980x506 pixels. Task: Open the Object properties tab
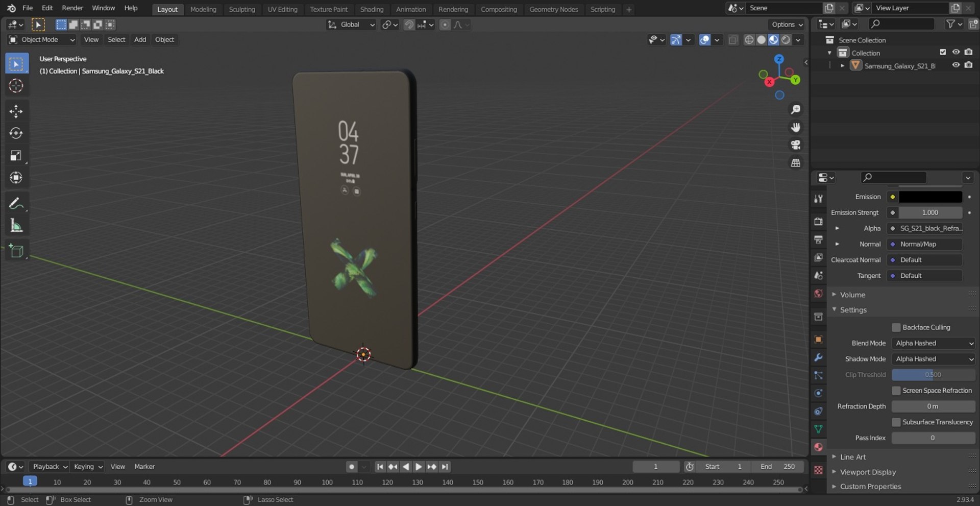click(x=818, y=340)
